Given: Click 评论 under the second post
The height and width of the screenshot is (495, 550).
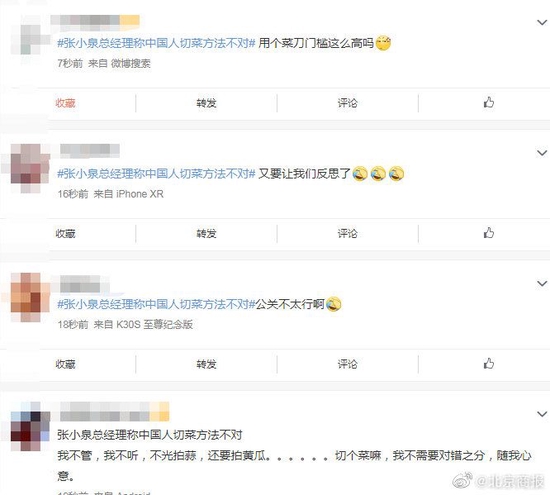Looking at the screenshot, I should pyautogui.click(x=347, y=234).
